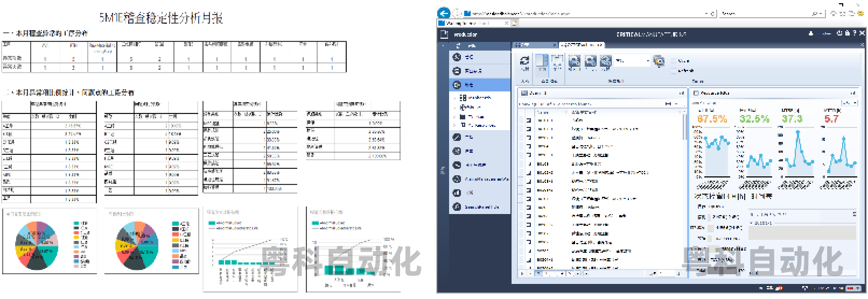Click the browser back arrow button

[x=444, y=13]
